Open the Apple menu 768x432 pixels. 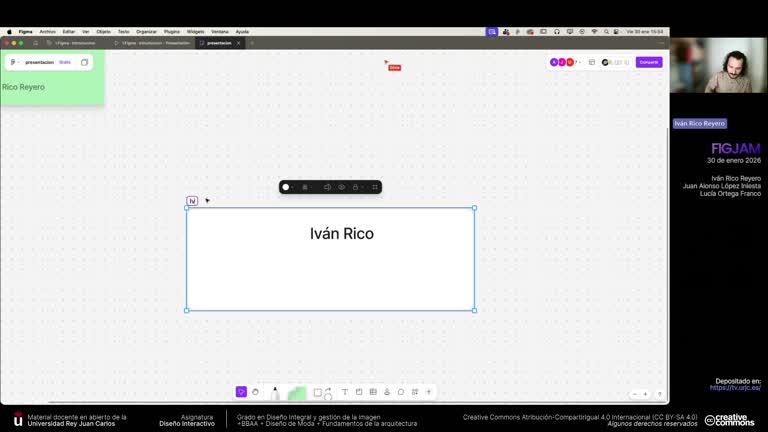pyautogui.click(x=9, y=31)
